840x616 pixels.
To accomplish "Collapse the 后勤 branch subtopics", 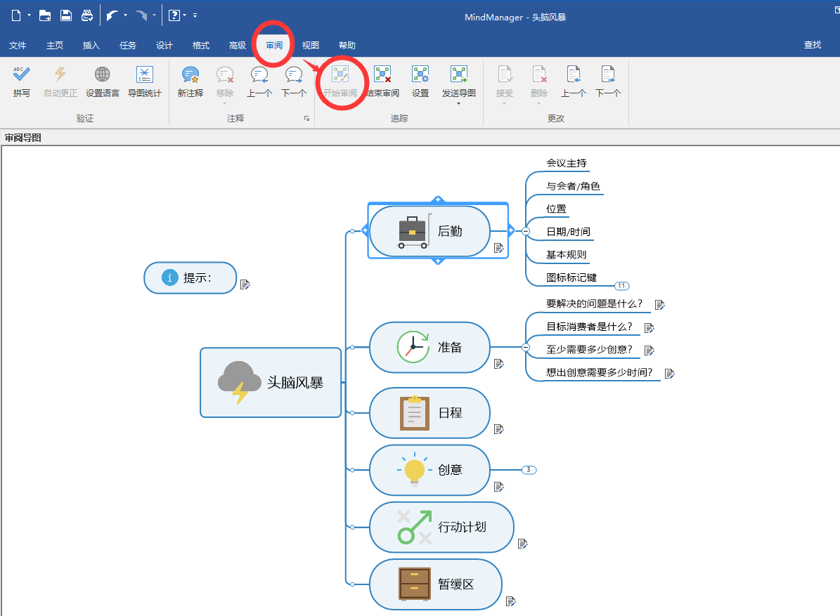I will (526, 231).
